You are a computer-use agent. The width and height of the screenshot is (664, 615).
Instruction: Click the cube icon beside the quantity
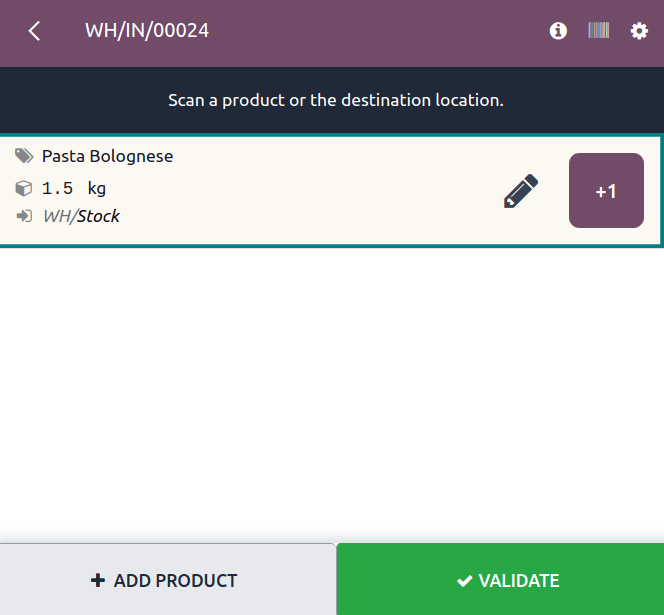click(x=24, y=188)
